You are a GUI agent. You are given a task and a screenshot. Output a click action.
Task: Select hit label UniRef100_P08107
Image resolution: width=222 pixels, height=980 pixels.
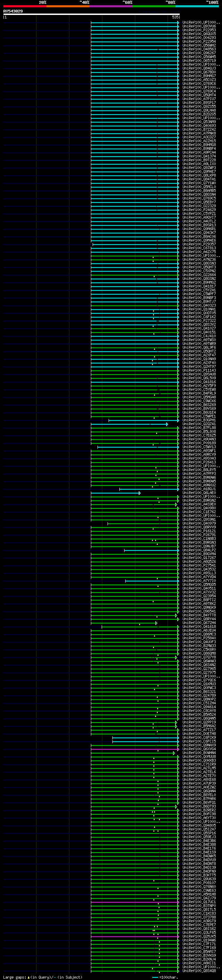(199, 883)
